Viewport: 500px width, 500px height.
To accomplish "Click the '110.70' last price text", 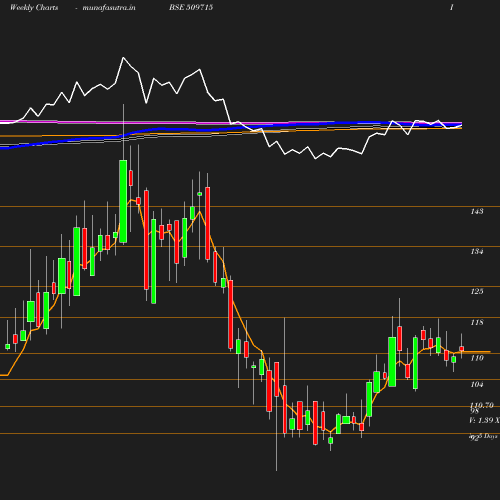I will click(x=482, y=405).
